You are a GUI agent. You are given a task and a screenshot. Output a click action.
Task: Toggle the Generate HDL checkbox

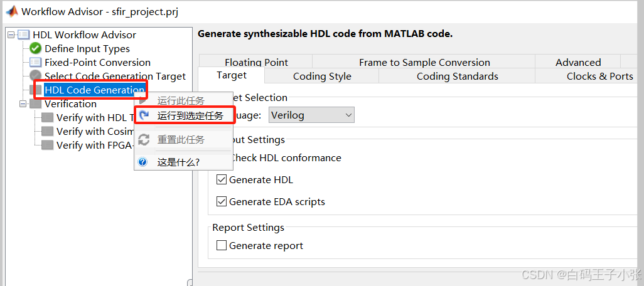click(x=221, y=180)
